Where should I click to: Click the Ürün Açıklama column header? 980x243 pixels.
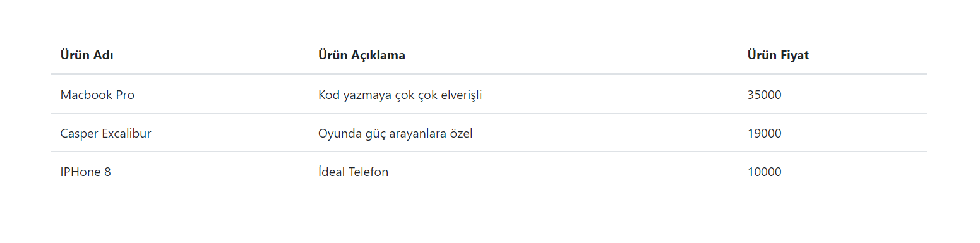pos(362,55)
